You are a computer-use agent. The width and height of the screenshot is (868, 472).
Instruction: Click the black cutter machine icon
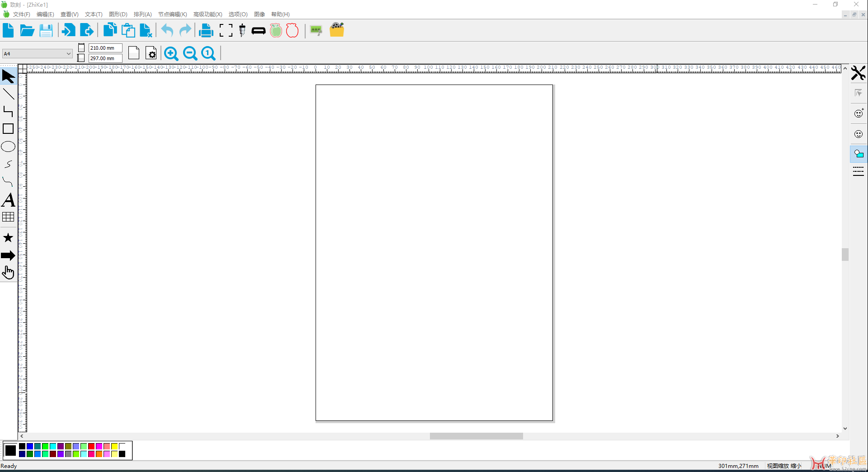tap(259, 31)
